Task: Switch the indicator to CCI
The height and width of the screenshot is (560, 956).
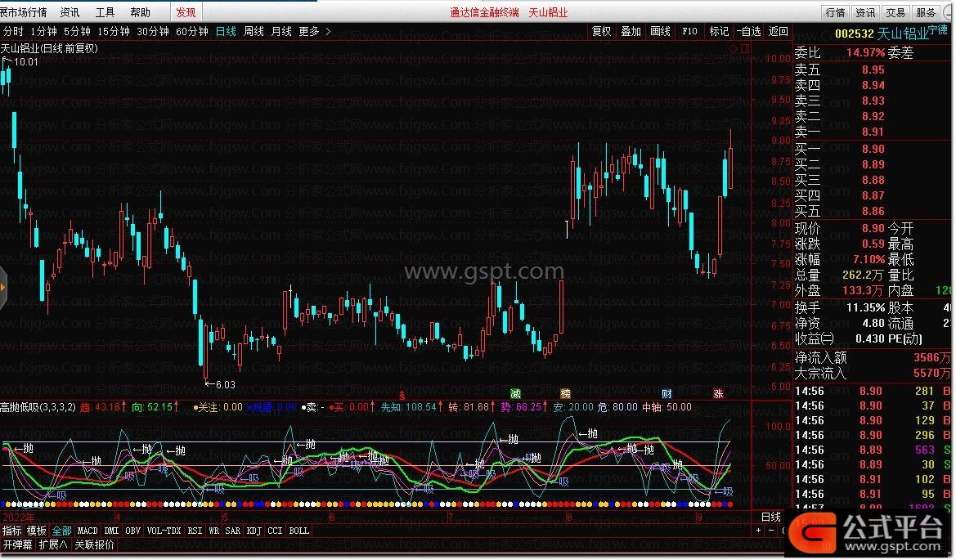Action: click(275, 531)
